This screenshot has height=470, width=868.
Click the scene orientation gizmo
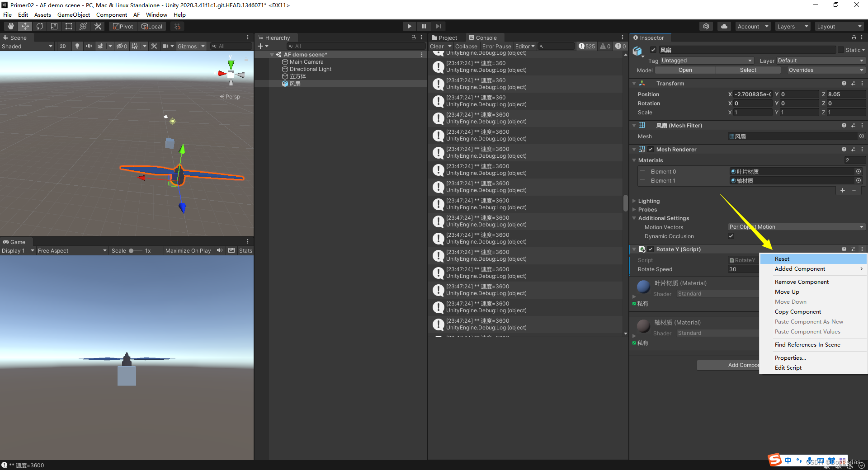[231, 74]
